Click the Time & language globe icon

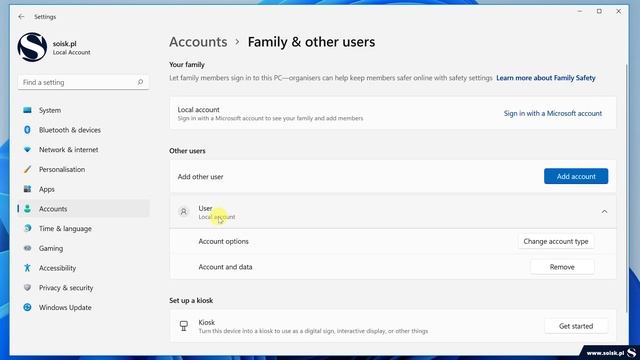click(x=27, y=228)
